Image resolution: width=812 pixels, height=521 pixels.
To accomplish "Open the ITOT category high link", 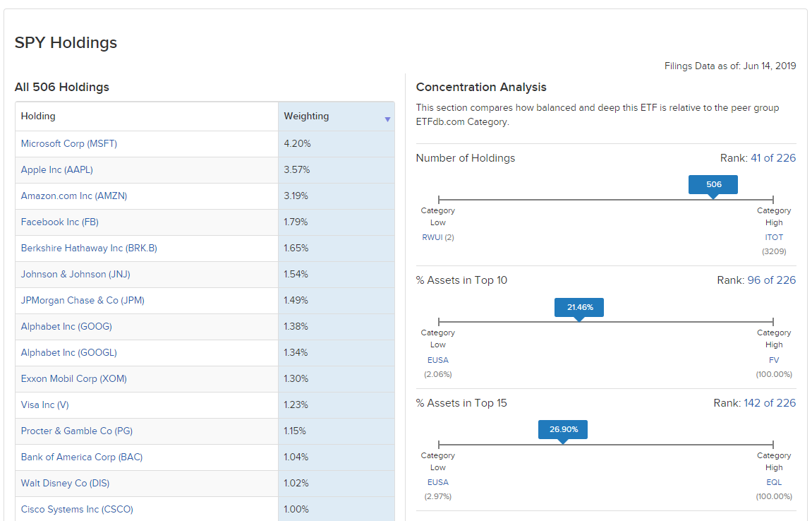I will [774, 237].
